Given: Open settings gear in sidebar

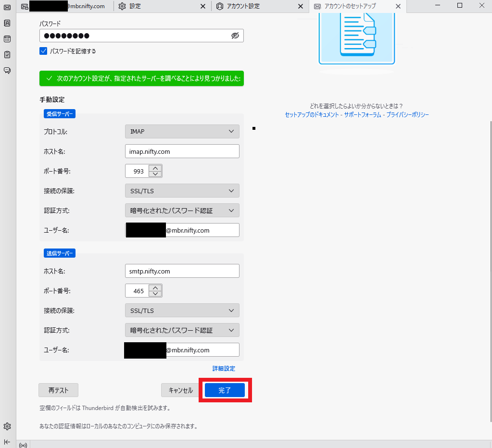Looking at the screenshot, I should pyautogui.click(x=7, y=426).
